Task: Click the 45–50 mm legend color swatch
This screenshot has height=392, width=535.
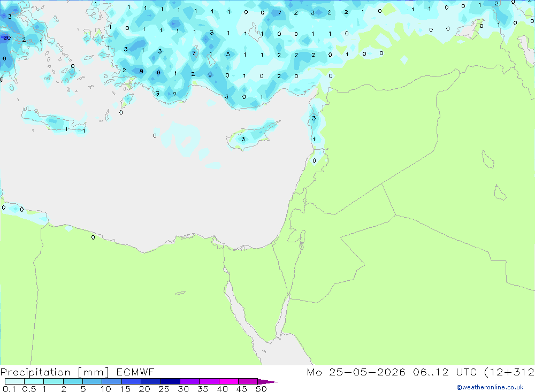Action: click(x=248, y=381)
